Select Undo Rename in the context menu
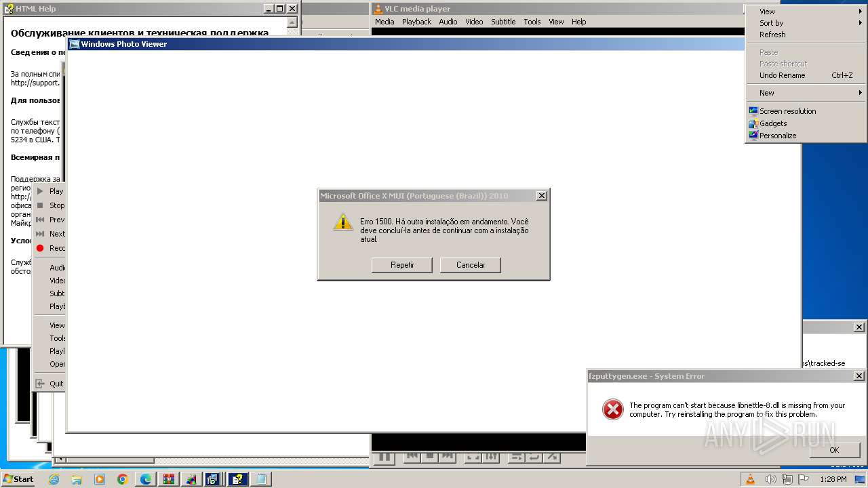 coord(806,75)
